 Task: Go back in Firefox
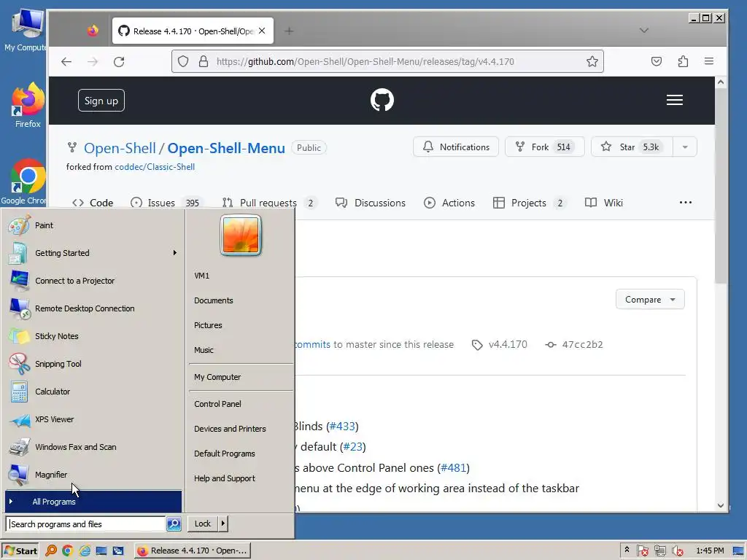pyautogui.click(x=66, y=61)
